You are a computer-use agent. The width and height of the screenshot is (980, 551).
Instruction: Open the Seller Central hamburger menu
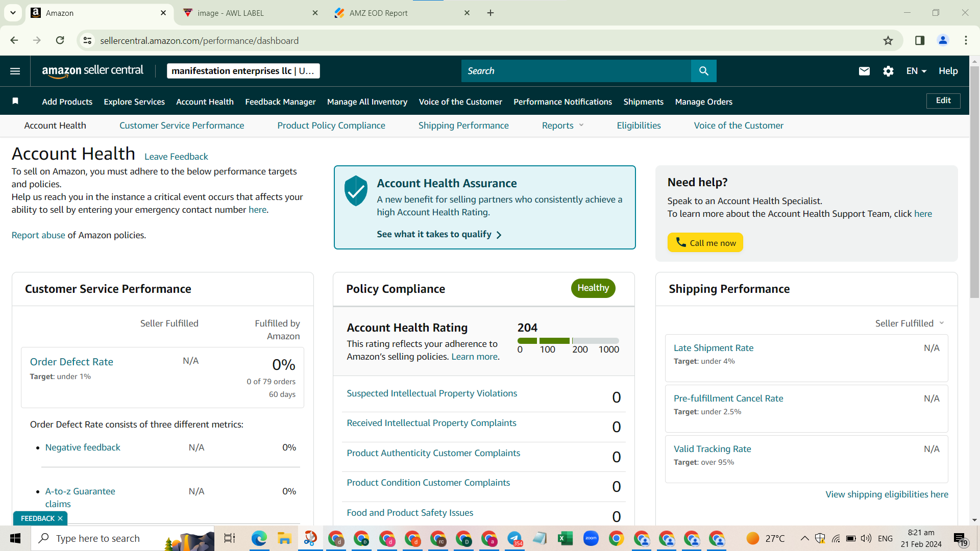tap(15, 71)
